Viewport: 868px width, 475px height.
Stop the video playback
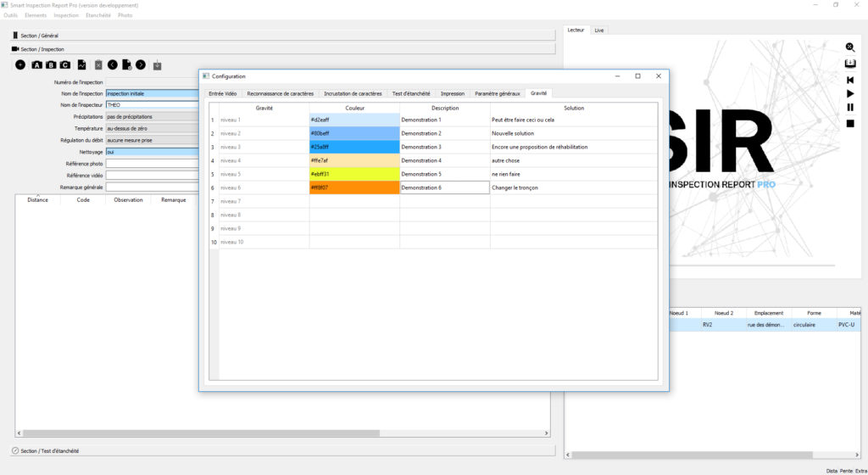pyautogui.click(x=850, y=124)
